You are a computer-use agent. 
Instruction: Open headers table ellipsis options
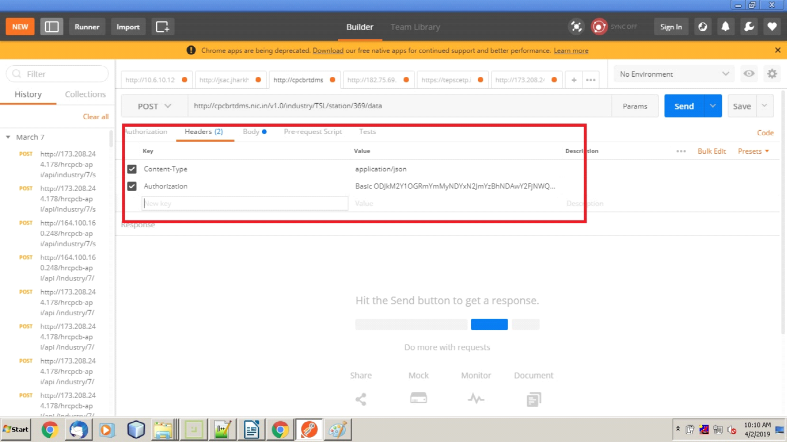point(681,151)
